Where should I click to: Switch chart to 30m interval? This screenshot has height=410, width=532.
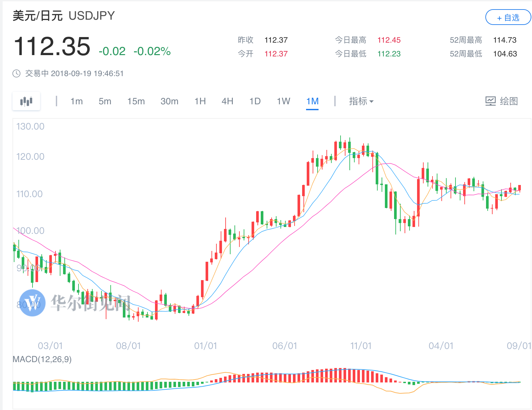point(169,101)
